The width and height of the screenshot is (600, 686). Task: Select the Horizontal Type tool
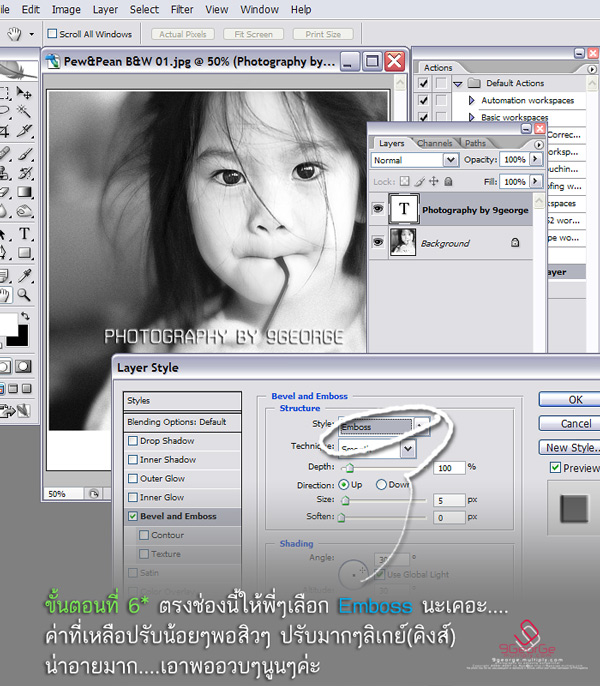tap(25, 234)
